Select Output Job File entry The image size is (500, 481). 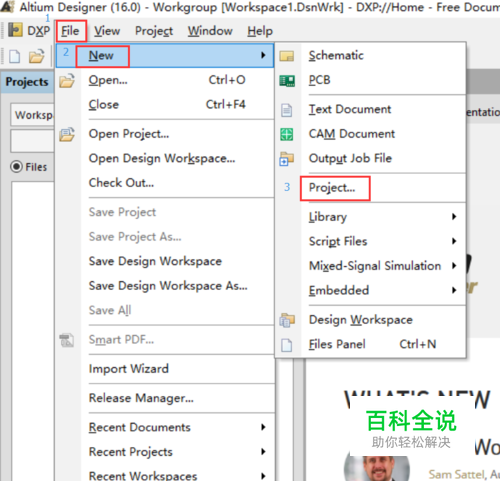(x=370, y=158)
